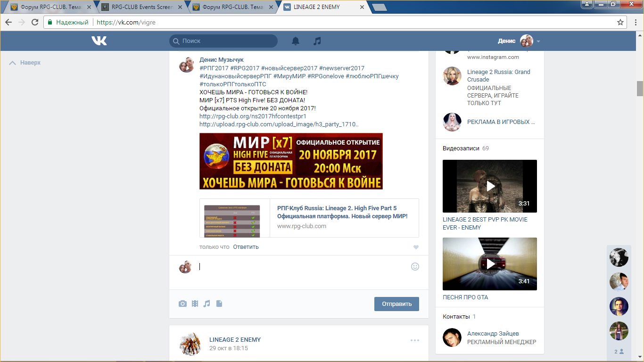
Task: Open the online friends count icon
Action: point(619,352)
